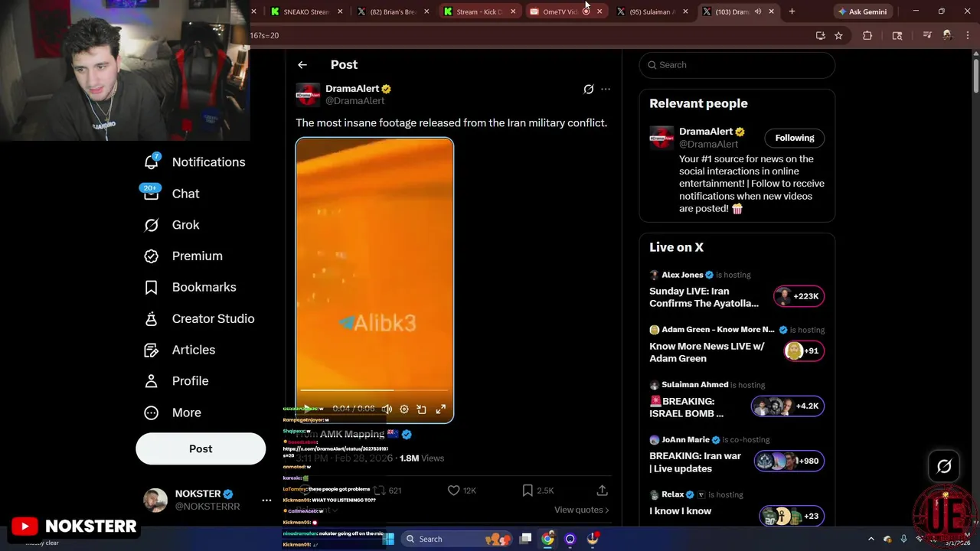Screen dimensions: 980x551
Task: Play the video
Action: coord(307,409)
